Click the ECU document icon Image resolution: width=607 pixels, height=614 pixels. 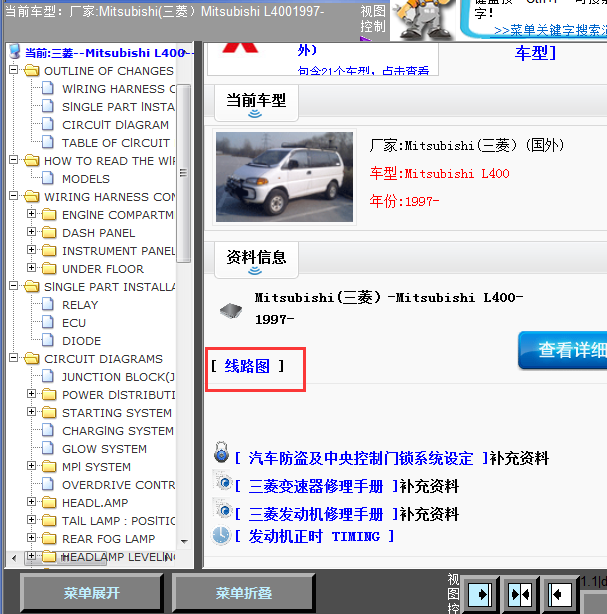(48, 322)
